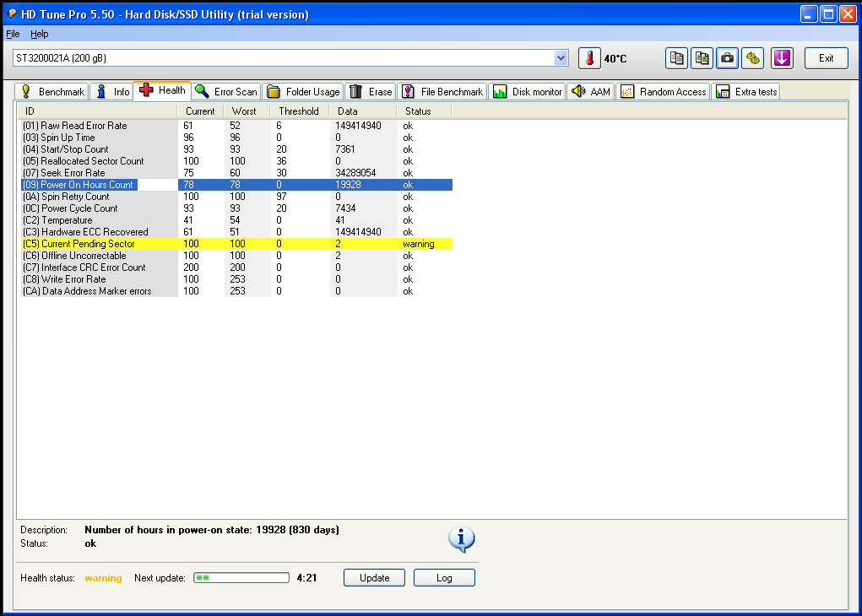Click the Data column header
The height and width of the screenshot is (616, 862).
363,111
